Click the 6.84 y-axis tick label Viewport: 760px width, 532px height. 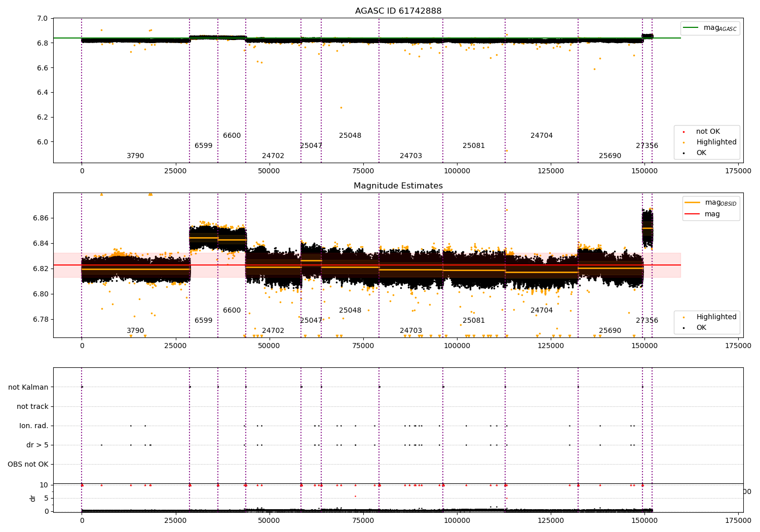pyautogui.click(x=41, y=244)
